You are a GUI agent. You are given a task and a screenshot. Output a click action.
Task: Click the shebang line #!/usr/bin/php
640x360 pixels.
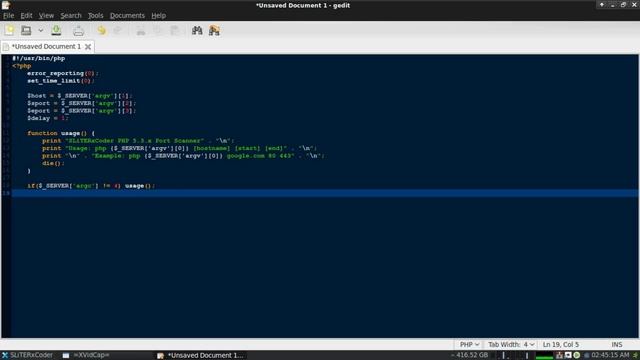(x=38, y=58)
